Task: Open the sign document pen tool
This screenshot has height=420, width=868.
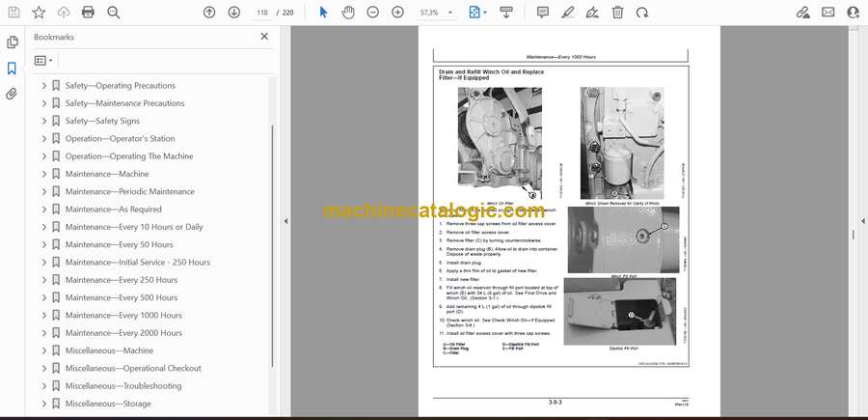Action: (592, 13)
